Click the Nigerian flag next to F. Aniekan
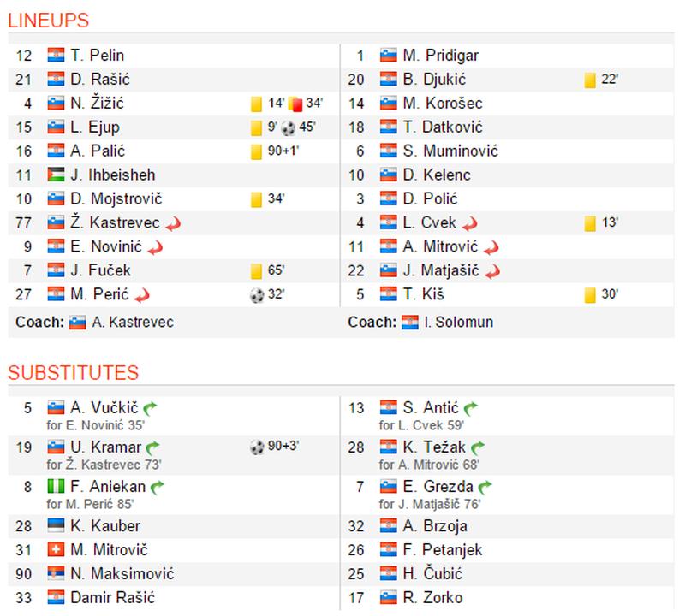 [x=56, y=487]
